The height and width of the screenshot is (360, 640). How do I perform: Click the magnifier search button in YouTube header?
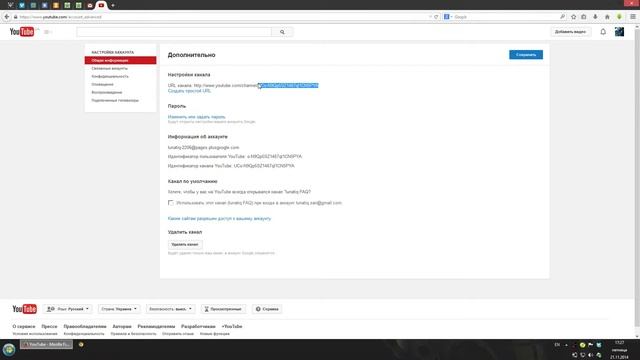click(x=282, y=32)
